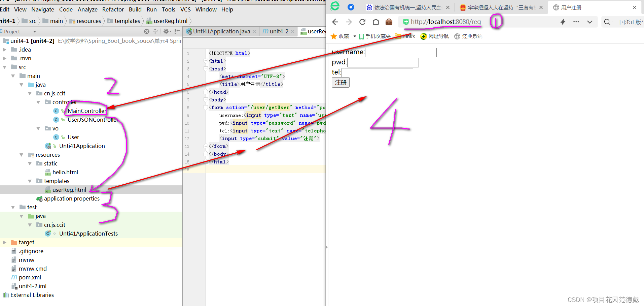Viewport: 644px width, 306px height.
Task: Open the Project panel gear settings
Action: 167,31
